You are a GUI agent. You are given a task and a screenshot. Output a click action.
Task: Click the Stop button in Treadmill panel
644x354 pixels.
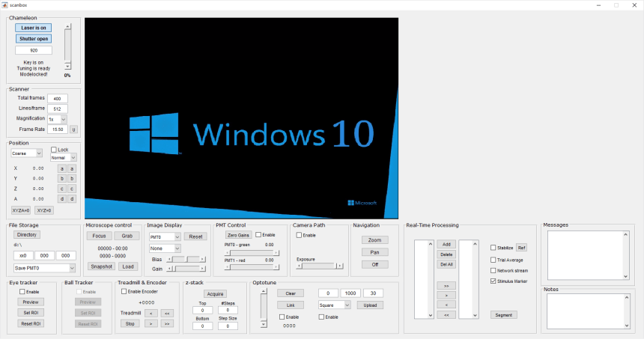[x=130, y=323]
